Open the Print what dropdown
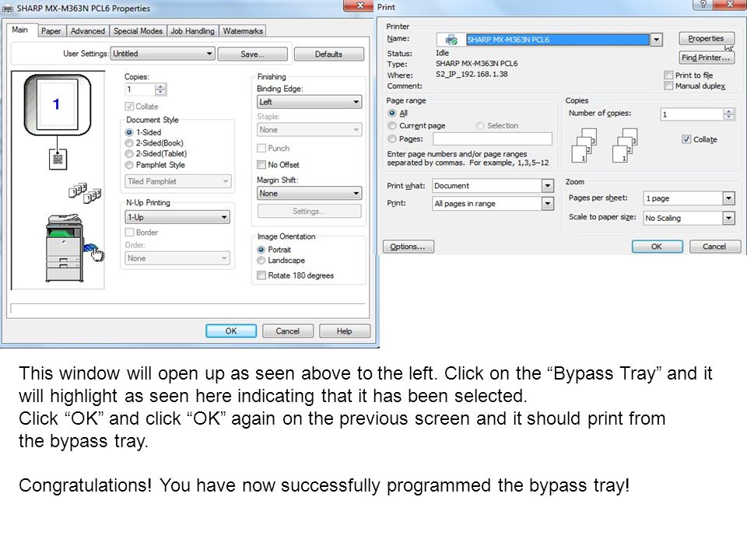This screenshot has height=560, width=747. point(548,186)
